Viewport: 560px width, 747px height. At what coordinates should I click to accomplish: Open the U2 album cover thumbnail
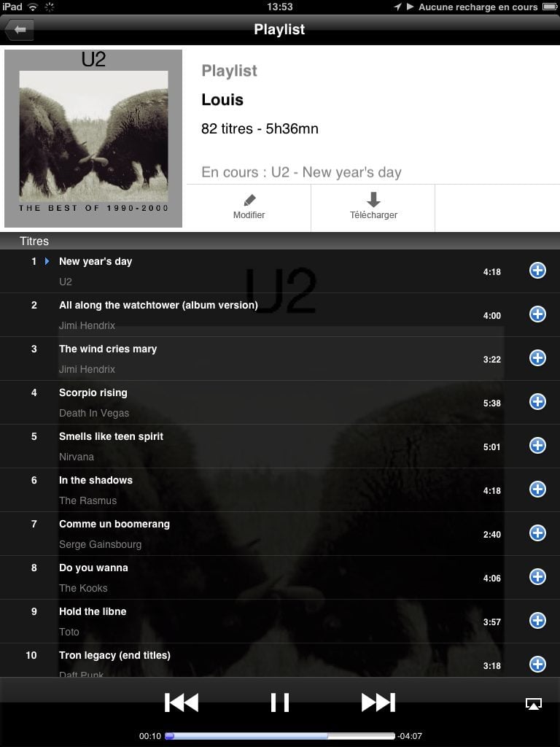coord(93,139)
